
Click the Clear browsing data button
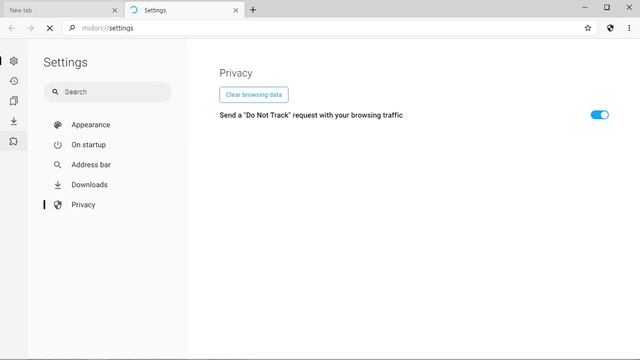254,95
